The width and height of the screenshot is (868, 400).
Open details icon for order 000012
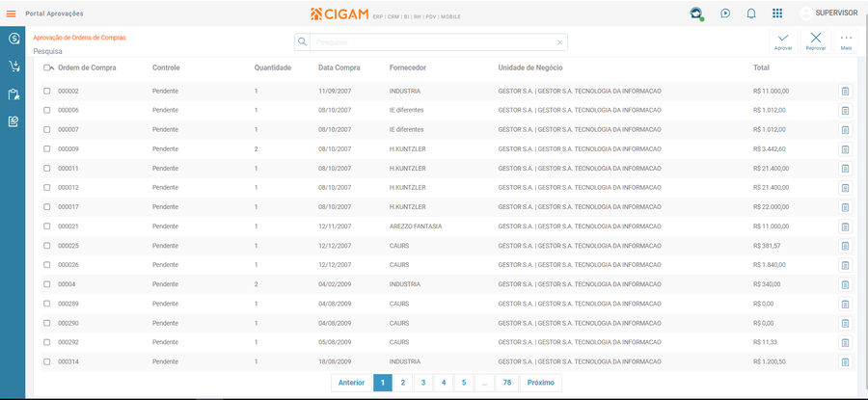click(845, 188)
